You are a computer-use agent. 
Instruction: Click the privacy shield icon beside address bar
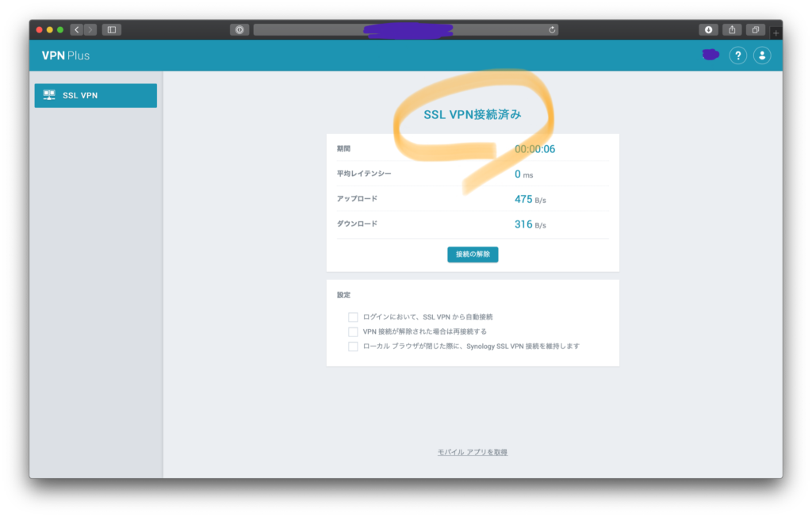click(x=239, y=30)
